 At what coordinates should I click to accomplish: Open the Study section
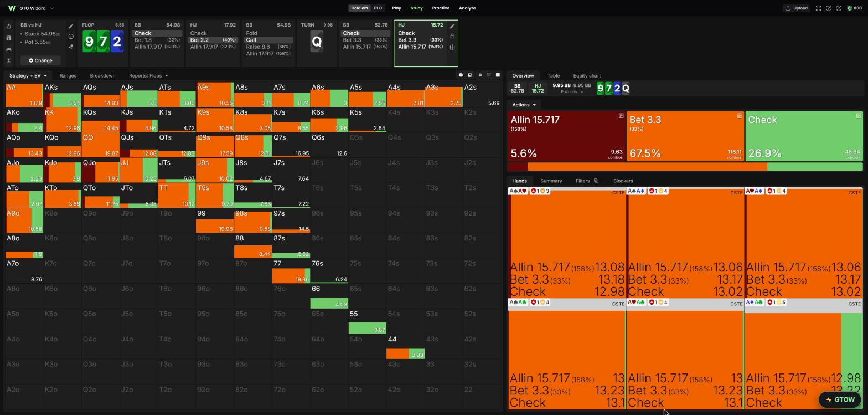(416, 8)
